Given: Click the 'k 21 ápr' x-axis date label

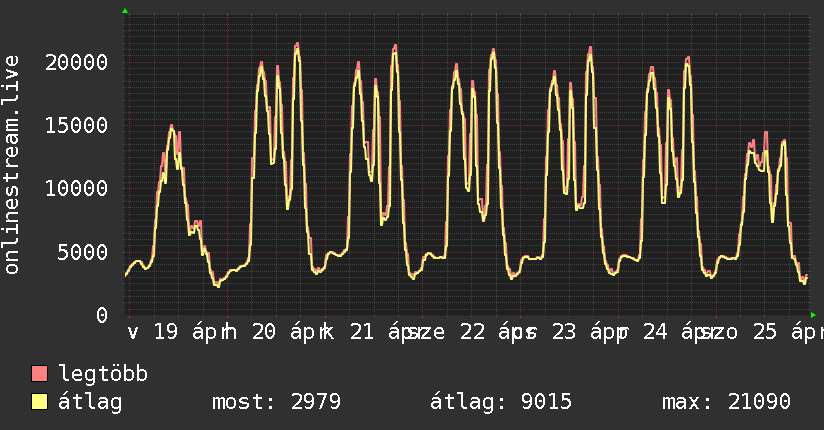Looking at the screenshot, I should 372,332.
